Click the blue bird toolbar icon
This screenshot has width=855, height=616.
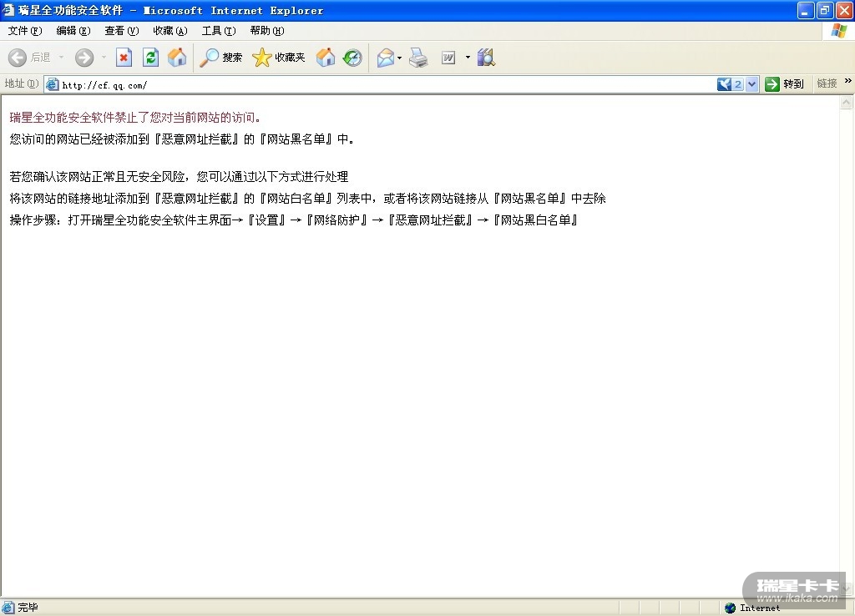click(724, 84)
